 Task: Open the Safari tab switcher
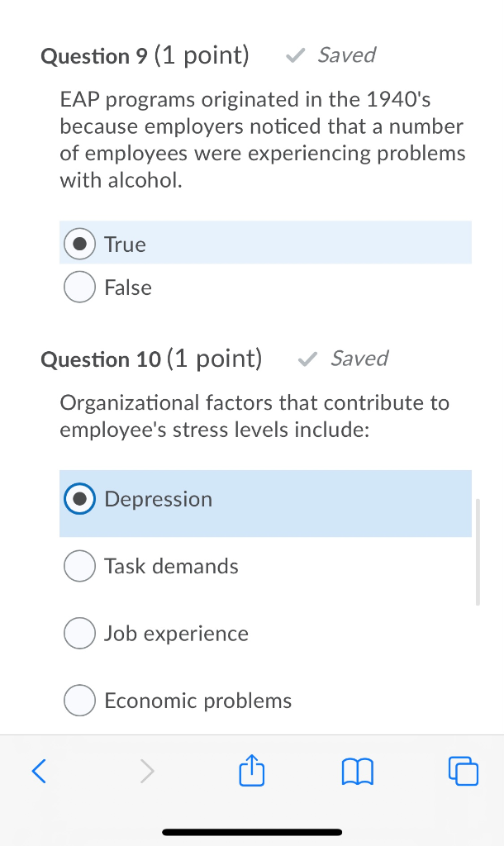click(463, 771)
